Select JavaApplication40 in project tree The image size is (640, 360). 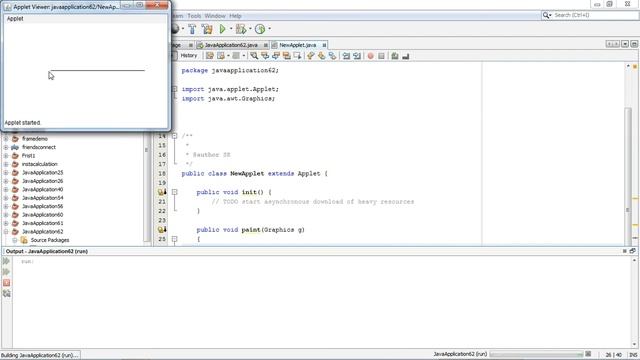[42, 189]
